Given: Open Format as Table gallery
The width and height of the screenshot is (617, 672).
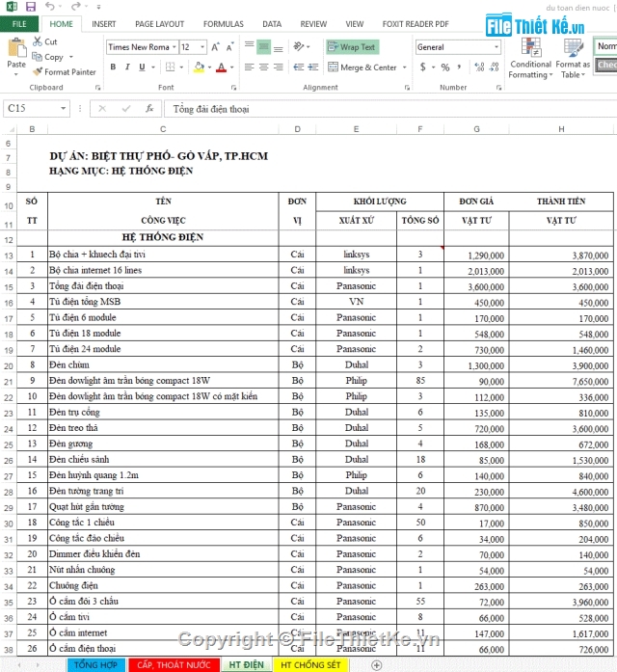Looking at the screenshot, I should tap(573, 58).
